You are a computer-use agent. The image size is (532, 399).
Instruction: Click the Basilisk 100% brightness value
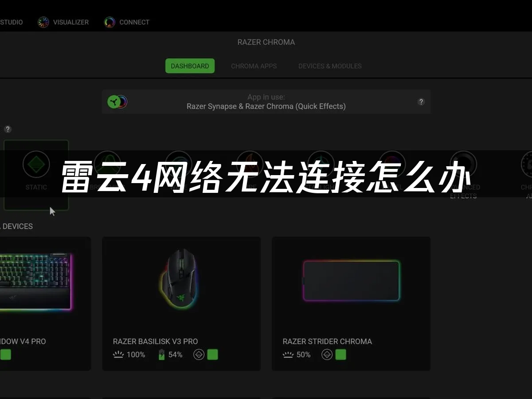(136, 355)
